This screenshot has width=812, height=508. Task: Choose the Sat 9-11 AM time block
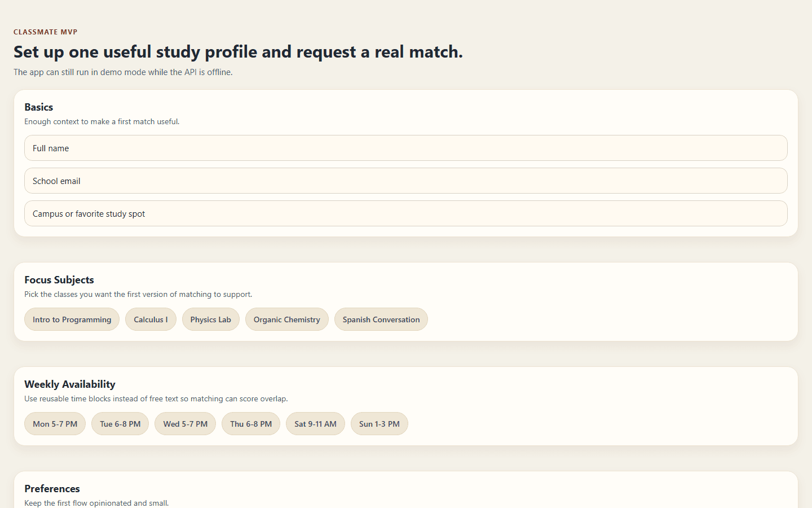315,424
